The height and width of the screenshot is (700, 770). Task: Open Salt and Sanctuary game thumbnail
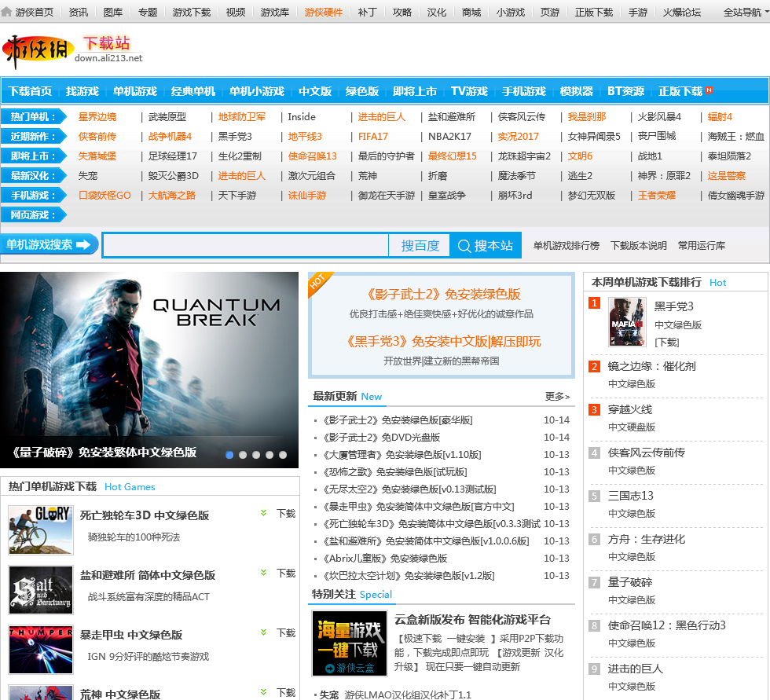(41, 590)
